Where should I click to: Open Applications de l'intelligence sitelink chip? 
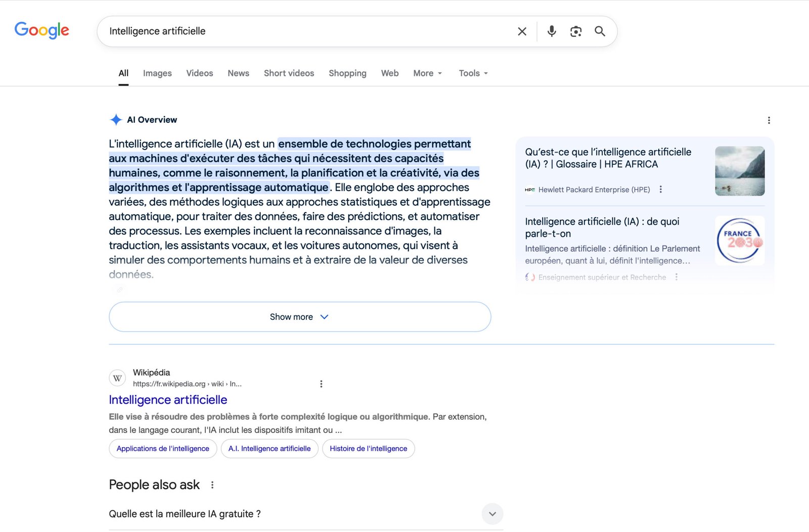(x=163, y=449)
